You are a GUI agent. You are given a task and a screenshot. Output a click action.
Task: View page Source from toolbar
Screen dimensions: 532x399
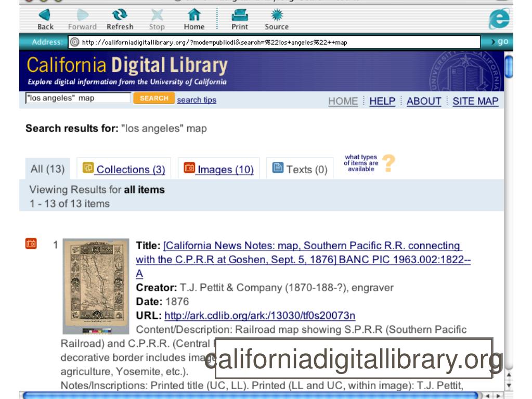[x=277, y=19]
